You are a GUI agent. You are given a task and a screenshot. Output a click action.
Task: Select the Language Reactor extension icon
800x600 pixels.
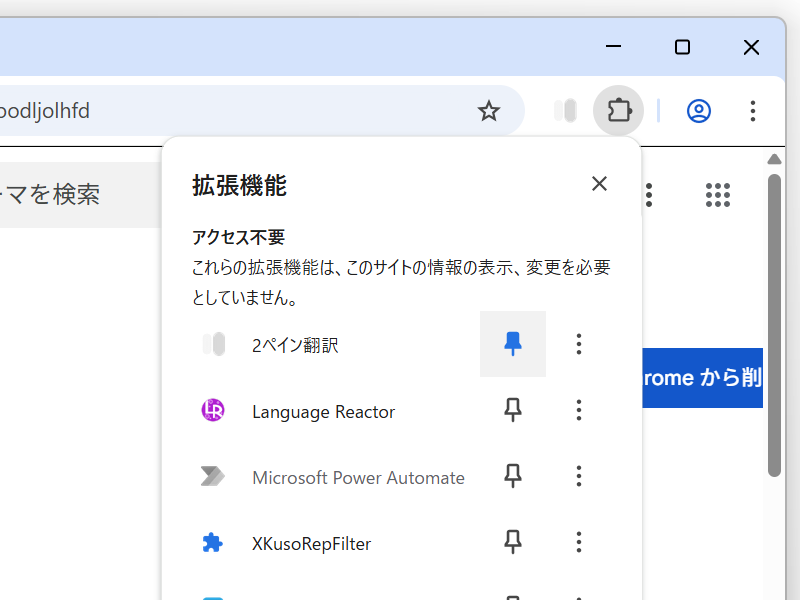click(213, 410)
